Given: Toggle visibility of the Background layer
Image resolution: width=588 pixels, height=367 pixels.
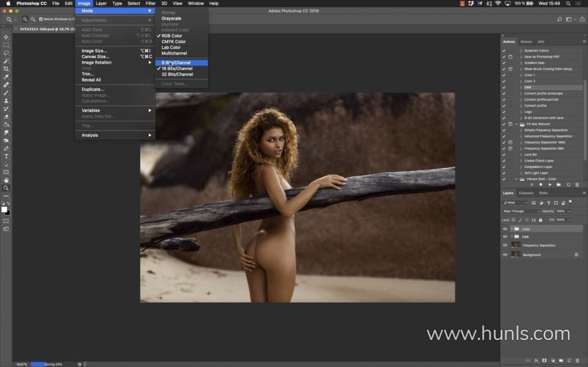Looking at the screenshot, I should [x=505, y=254].
